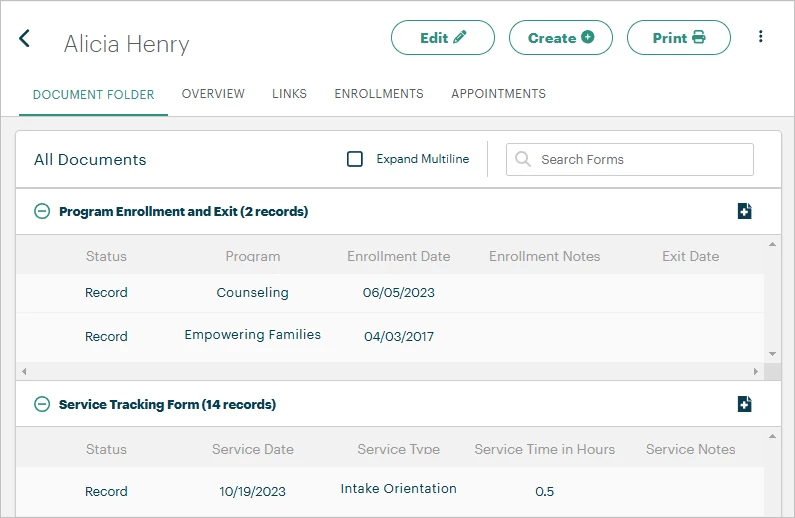Screen dimensions: 795x518
Task: Focus the Search Forms input field
Action: tap(630, 159)
